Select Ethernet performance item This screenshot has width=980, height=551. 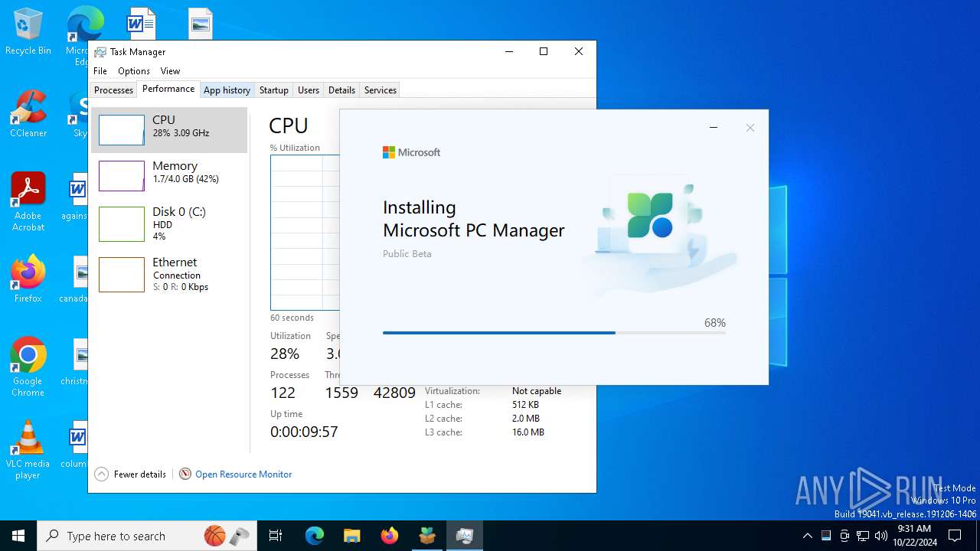pos(169,274)
